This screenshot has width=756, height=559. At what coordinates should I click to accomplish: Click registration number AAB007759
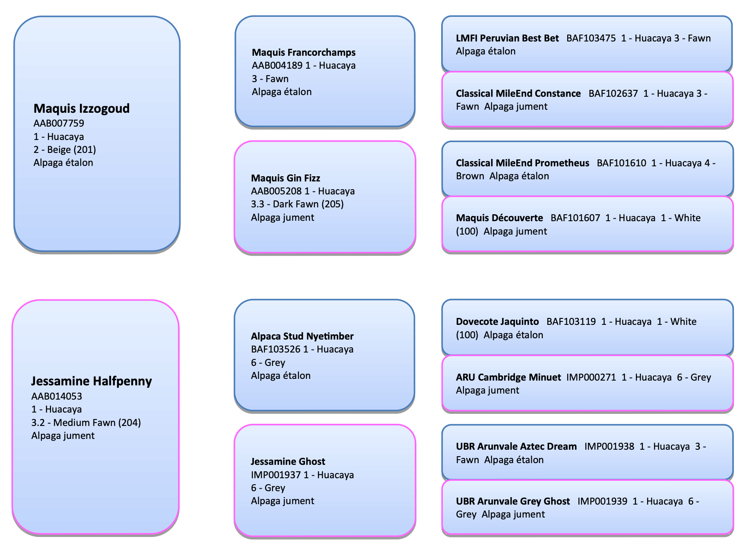click(59, 124)
